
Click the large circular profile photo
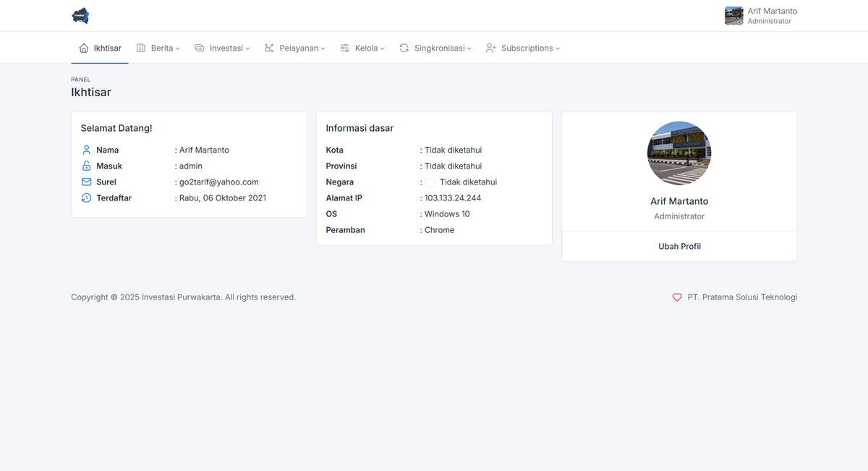(679, 153)
